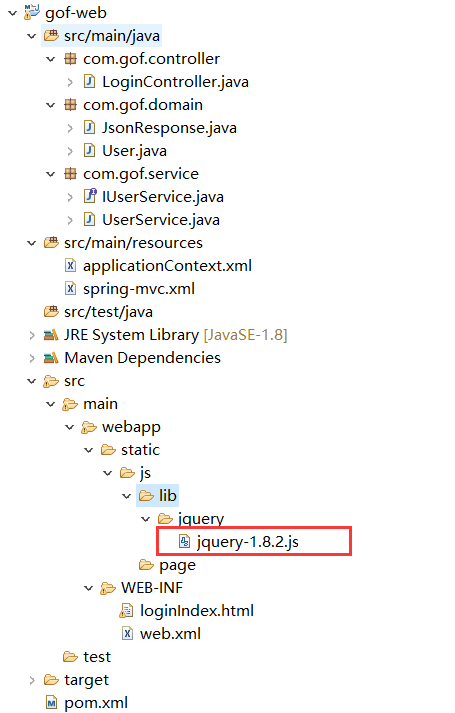Image resolution: width=455 pixels, height=713 pixels.
Task: Click the pom.xml Maven file icon
Action: (x=51, y=703)
